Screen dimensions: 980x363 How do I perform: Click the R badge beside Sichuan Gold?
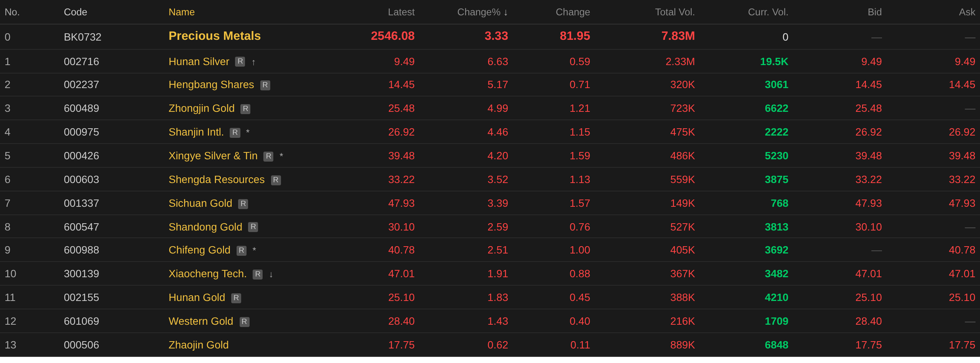243,204
